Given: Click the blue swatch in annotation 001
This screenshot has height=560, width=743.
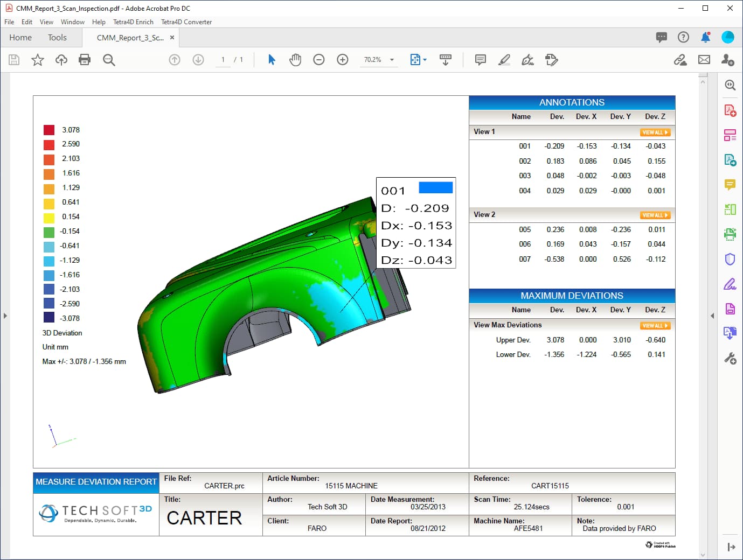Looking at the screenshot, I should [x=435, y=188].
